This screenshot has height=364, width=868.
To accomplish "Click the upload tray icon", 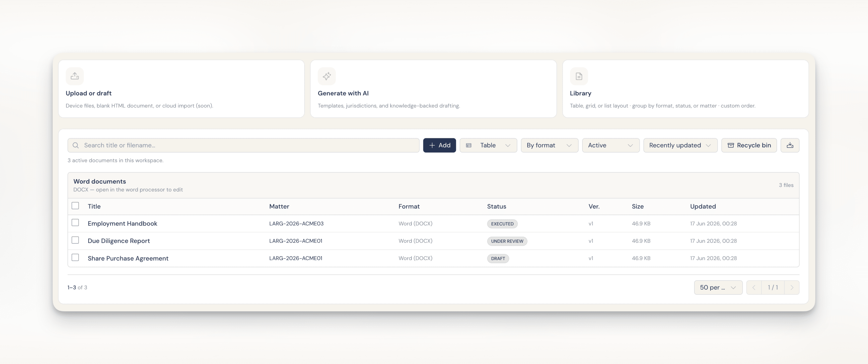I will click(75, 76).
